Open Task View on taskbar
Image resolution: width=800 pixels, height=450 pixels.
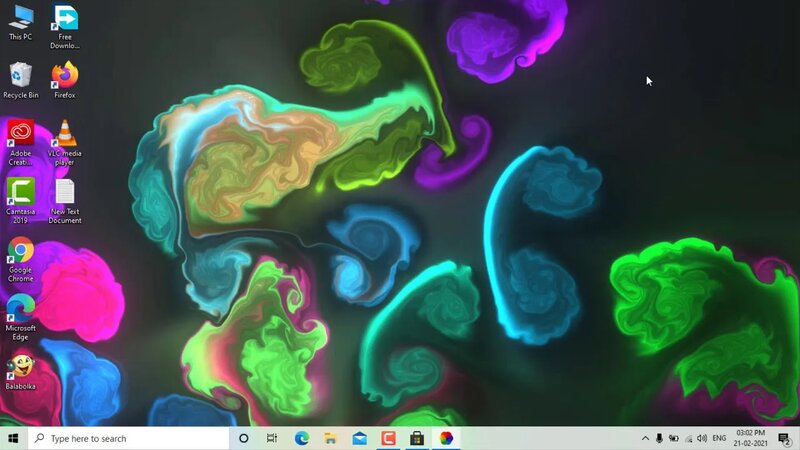[x=272, y=438]
